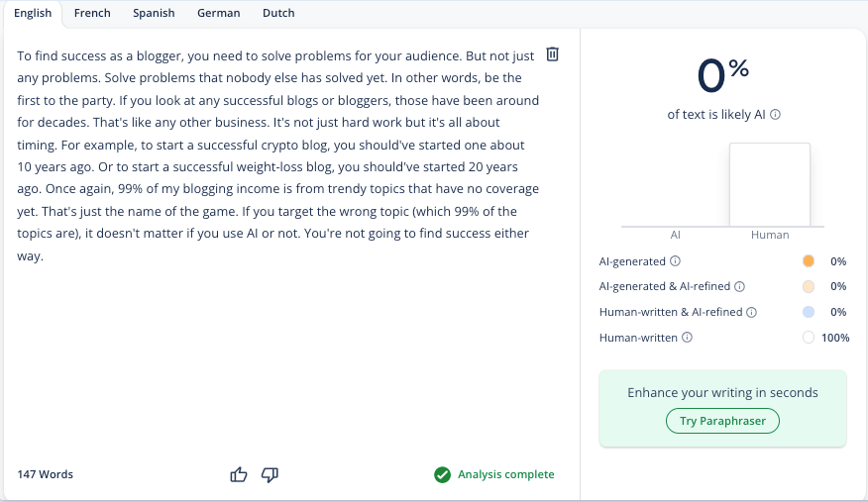Select the Dutch language tab

(x=278, y=13)
